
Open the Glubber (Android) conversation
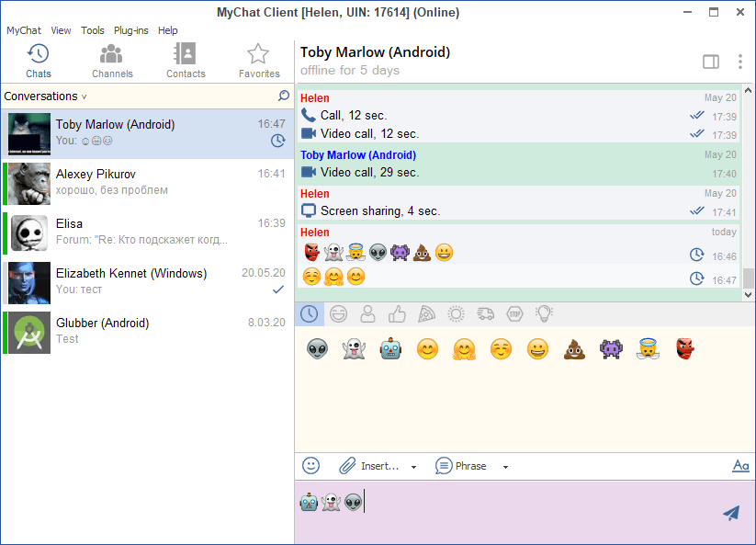pos(148,333)
